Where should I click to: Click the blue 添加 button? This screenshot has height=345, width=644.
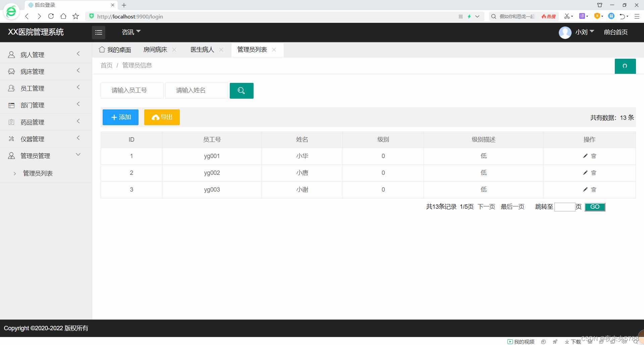pos(120,117)
